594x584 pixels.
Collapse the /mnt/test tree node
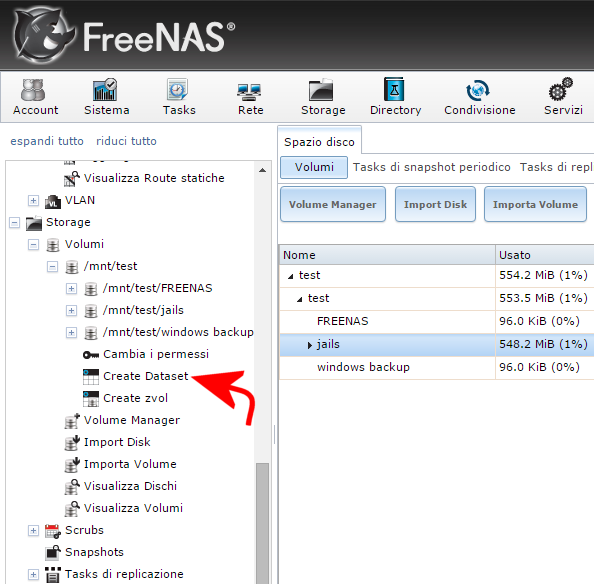pyautogui.click(x=52, y=267)
